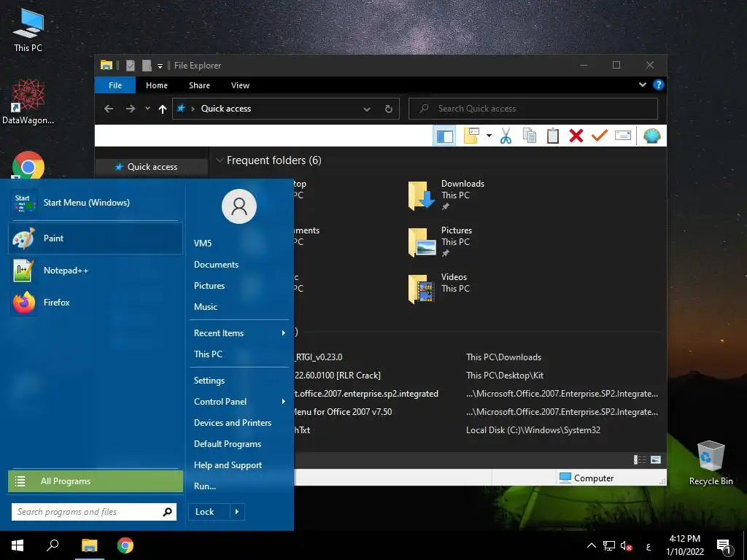Launch Notepad++ from the start menu
747x560 pixels.
pyautogui.click(x=96, y=271)
